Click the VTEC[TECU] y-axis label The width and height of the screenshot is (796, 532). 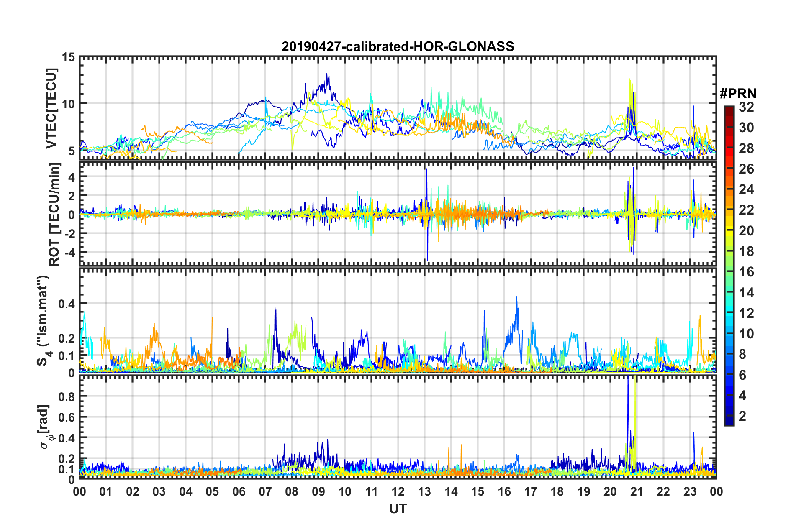(51, 109)
